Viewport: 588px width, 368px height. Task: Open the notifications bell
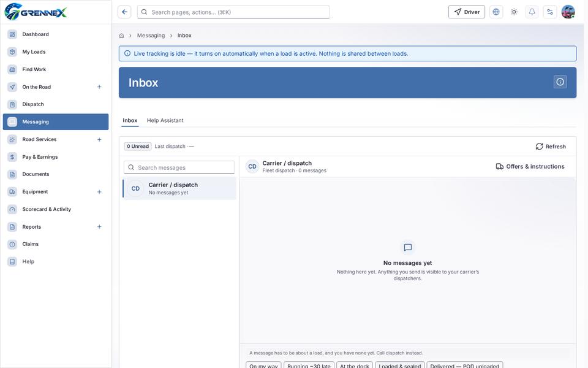tap(532, 12)
